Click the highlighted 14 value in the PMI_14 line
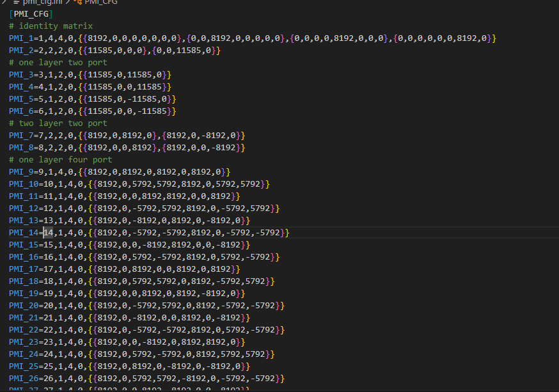Image resolution: width=559 pixels, height=392 pixels. 48,233
